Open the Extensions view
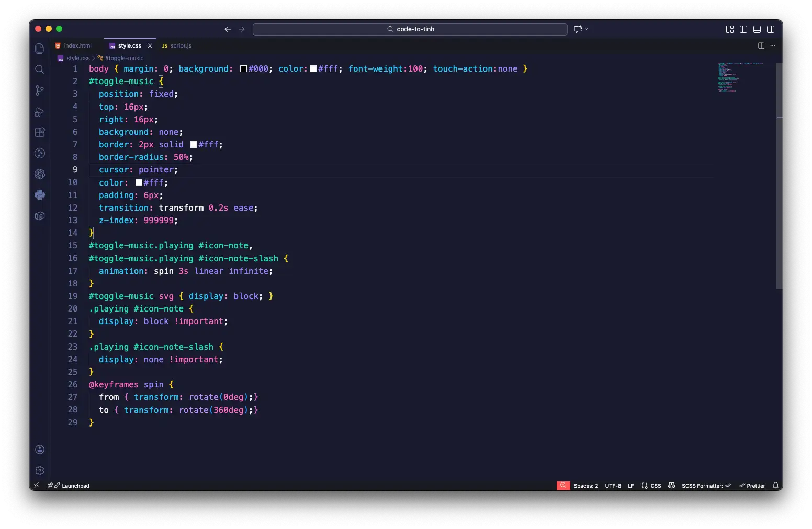 (39, 132)
